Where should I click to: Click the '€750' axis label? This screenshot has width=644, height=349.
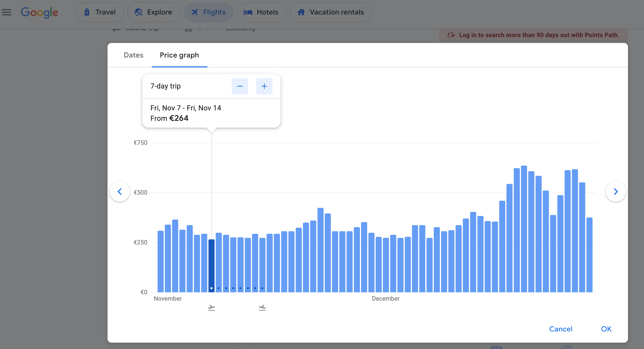pos(141,142)
